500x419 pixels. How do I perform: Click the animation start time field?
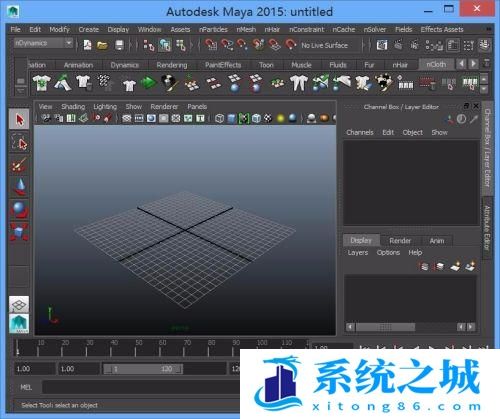[x=35, y=369]
